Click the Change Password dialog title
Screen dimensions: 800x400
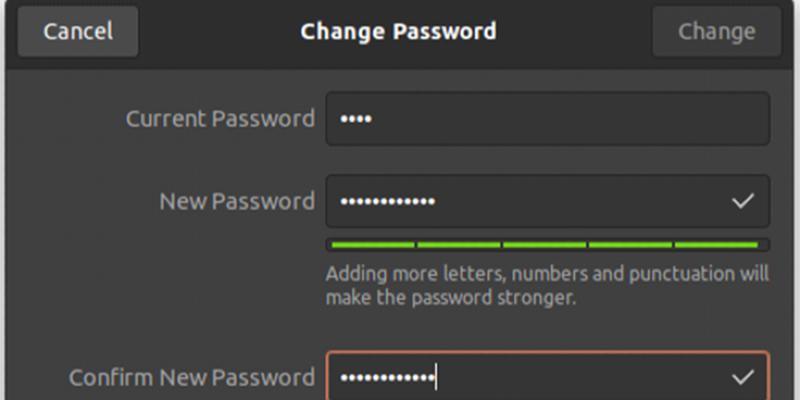click(398, 32)
